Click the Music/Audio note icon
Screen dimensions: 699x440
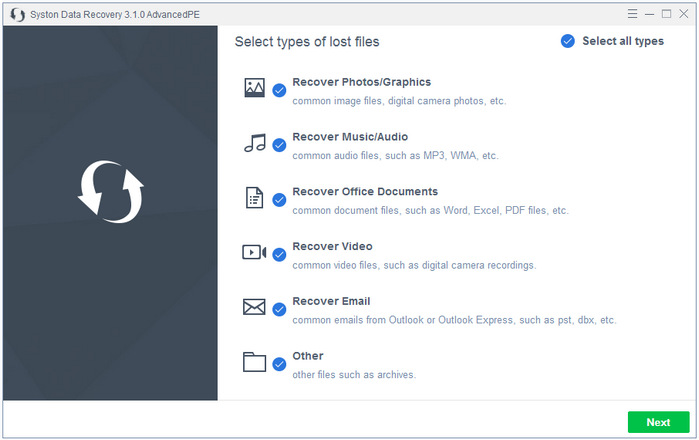click(254, 143)
